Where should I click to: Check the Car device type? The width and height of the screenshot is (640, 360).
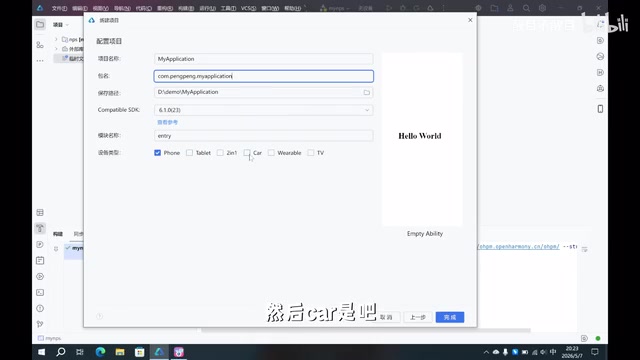[247, 153]
